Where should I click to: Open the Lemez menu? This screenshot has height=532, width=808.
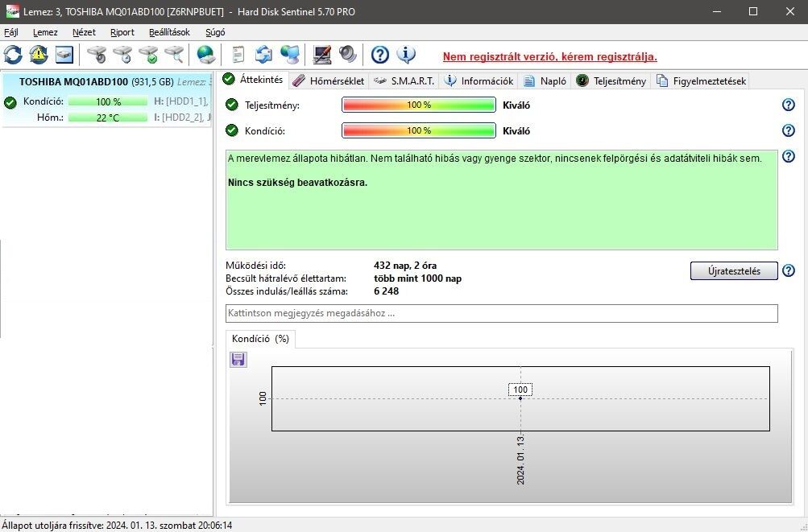(x=45, y=32)
